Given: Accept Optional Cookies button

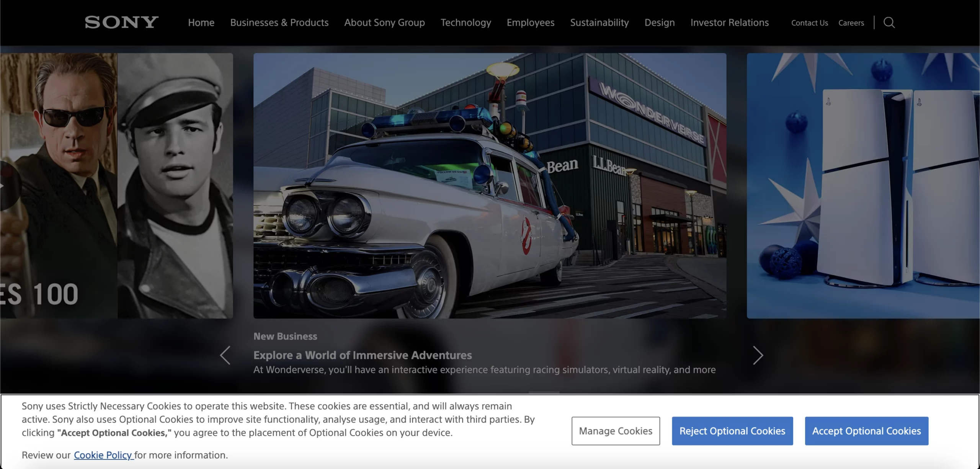Looking at the screenshot, I should 866,431.
